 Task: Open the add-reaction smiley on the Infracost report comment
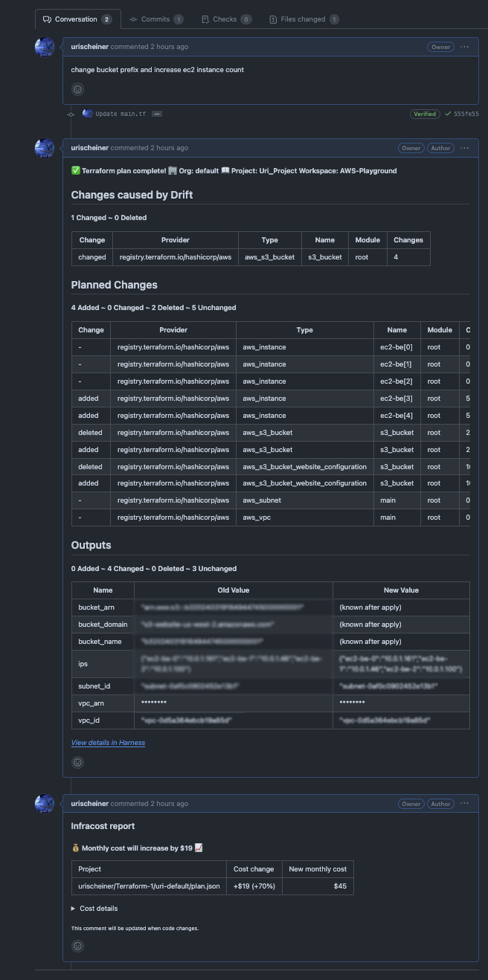[x=77, y=945]
